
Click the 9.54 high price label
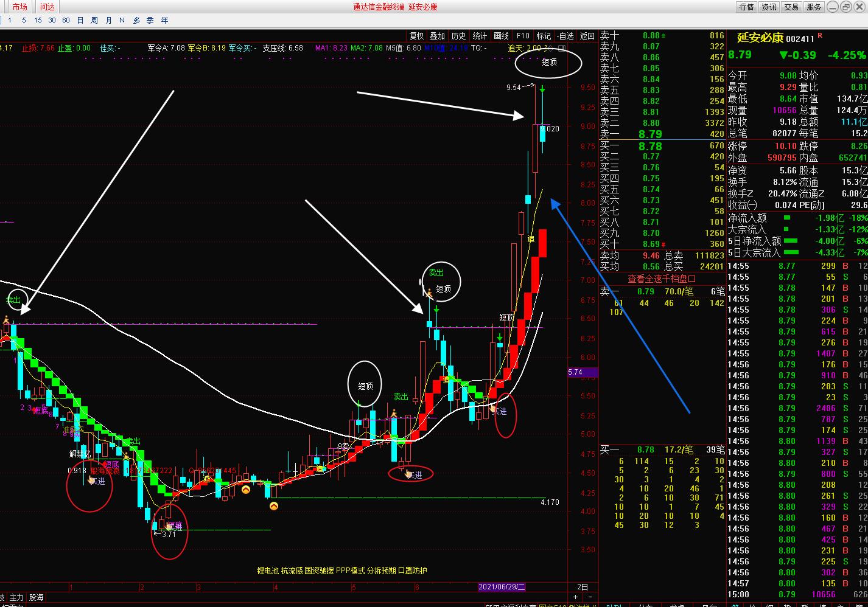click(x=513, y=88)
